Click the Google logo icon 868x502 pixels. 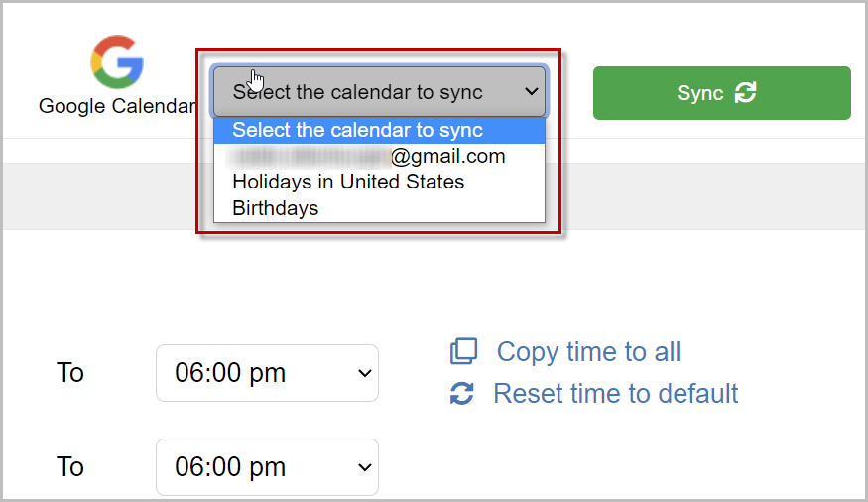[x=117, y=62]
